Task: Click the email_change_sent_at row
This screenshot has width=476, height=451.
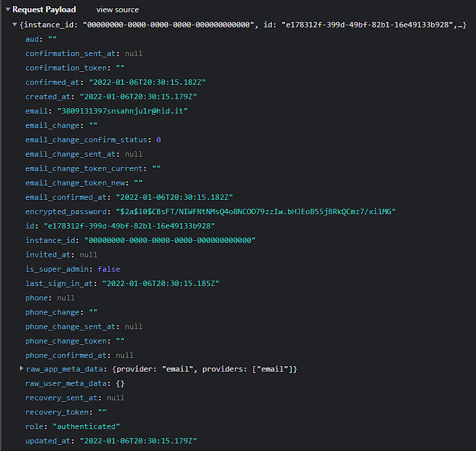Action: coord(84,154)
